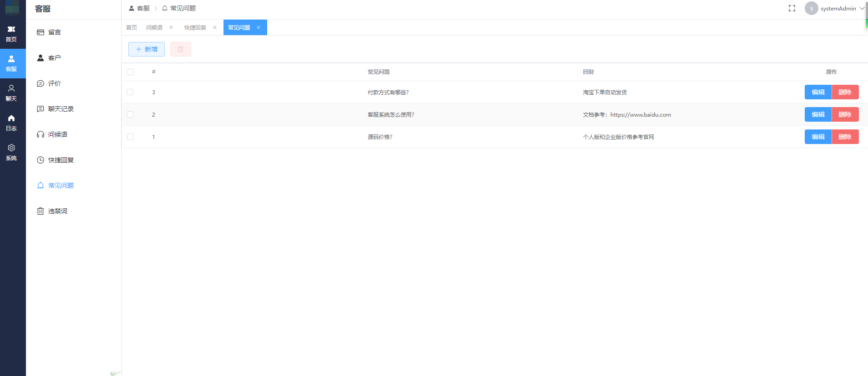Delete the 源码价格? entry

tap(845, 137)
